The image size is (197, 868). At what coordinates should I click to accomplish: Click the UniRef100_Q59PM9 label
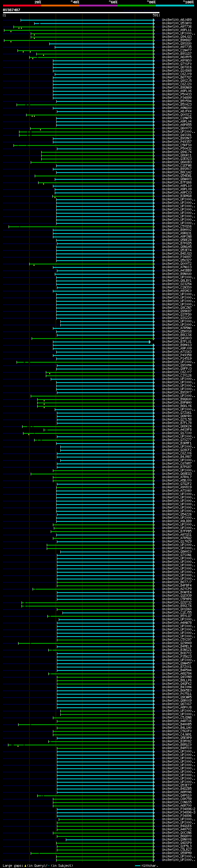click(177, 853)
